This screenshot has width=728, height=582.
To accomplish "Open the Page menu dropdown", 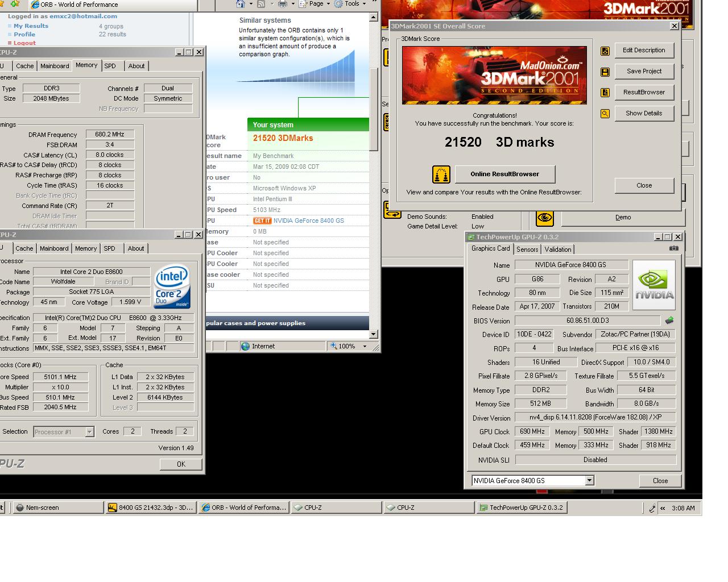I will click(x=328, y=4).
